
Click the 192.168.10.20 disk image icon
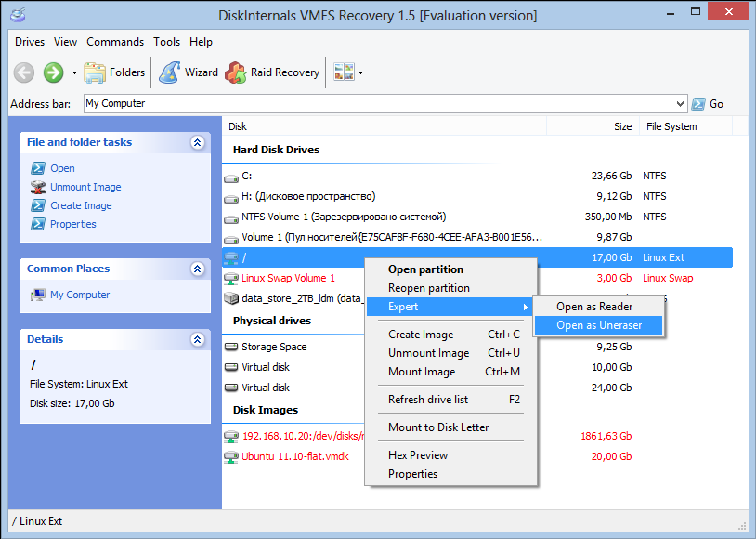pyautogui.click(x=231, y=436)
